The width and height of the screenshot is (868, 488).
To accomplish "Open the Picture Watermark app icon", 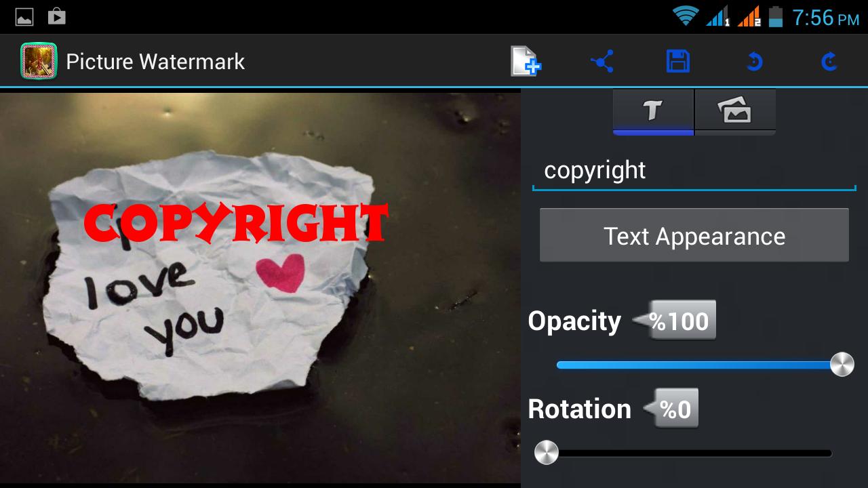I will pyautogui.click(x=38, y=61).
